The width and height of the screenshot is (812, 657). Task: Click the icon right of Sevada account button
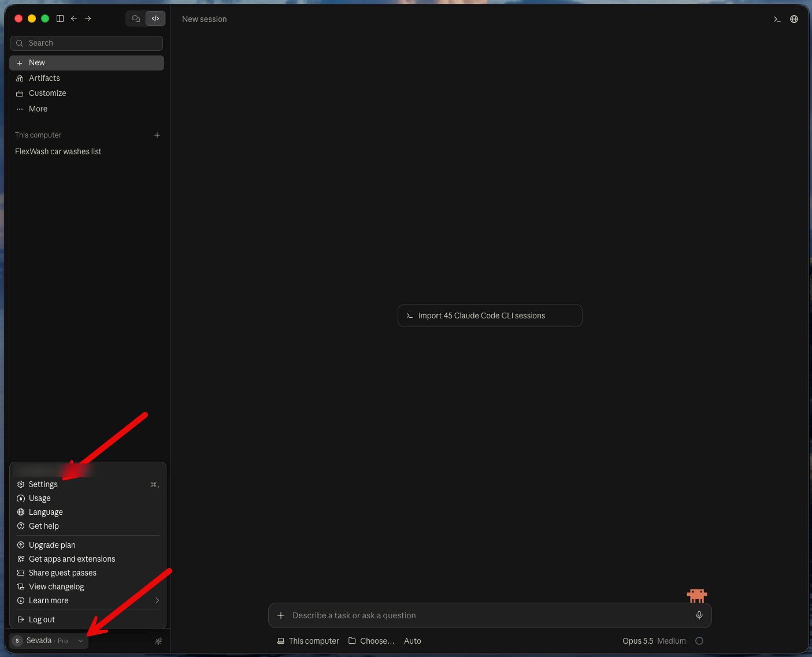point(158,641)
